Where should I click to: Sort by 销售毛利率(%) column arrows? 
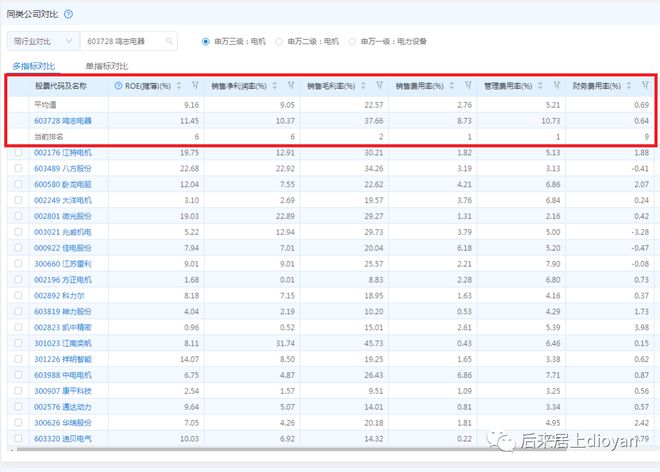click(x=363, y=85)
